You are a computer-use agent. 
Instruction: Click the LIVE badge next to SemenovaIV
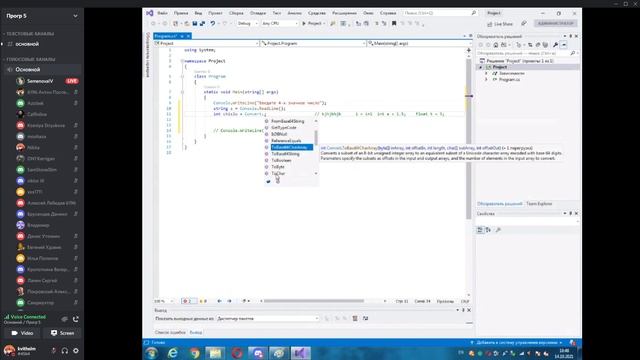coord(72,81)
